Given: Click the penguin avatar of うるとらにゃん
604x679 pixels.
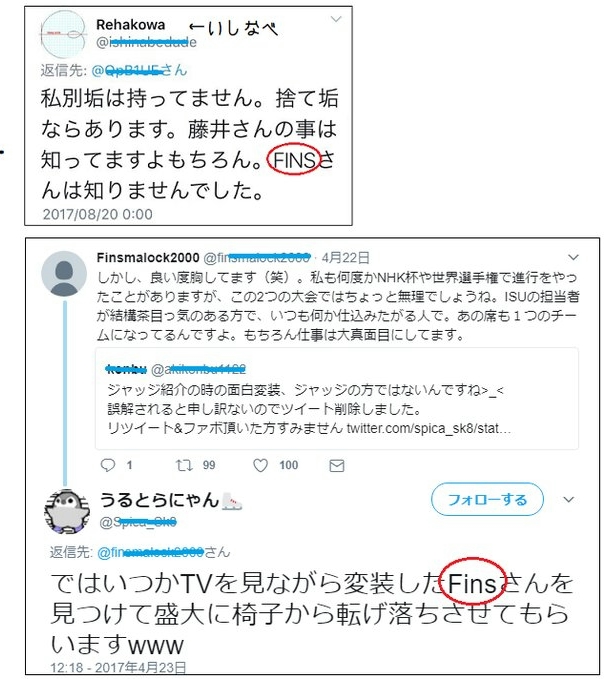Looking at the screenshot, I should pos(67,511).
